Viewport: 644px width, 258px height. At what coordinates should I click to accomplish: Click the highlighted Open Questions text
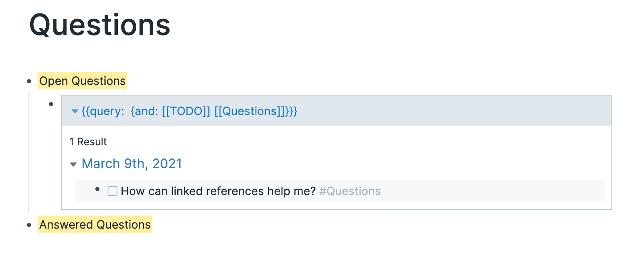click(82, 81)
